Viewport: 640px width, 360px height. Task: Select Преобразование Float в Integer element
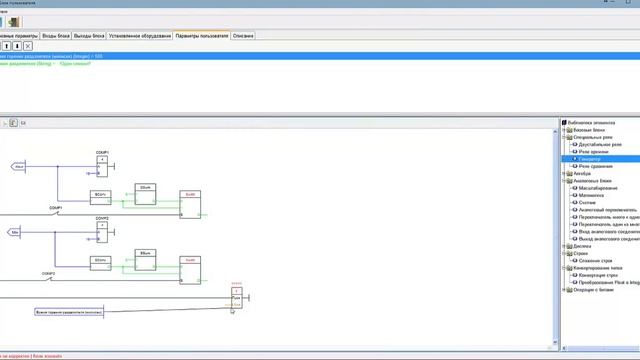(x=609, y=282)
